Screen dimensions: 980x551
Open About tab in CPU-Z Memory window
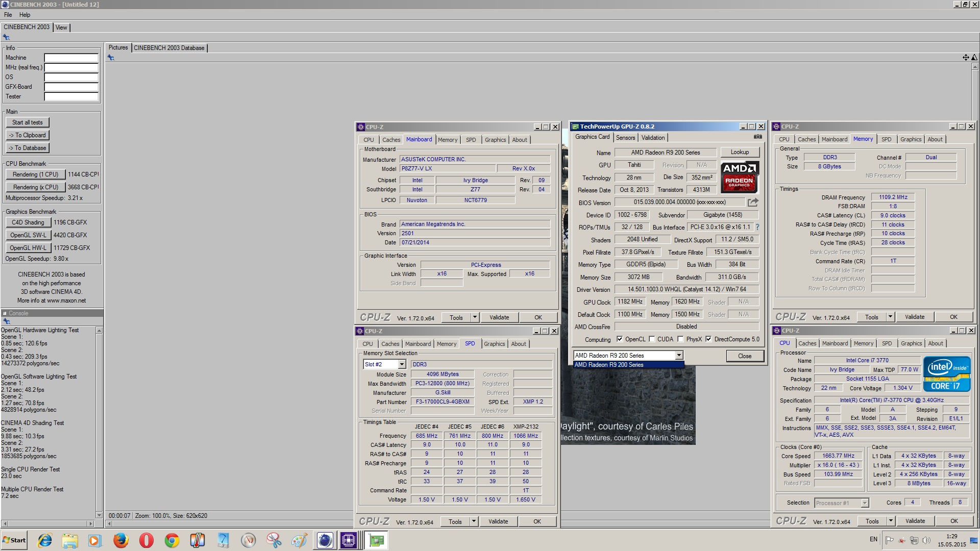point(935,139)
